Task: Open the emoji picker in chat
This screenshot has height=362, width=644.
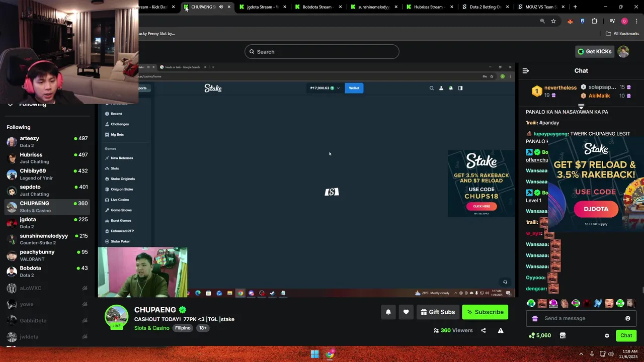Action: 627,318
